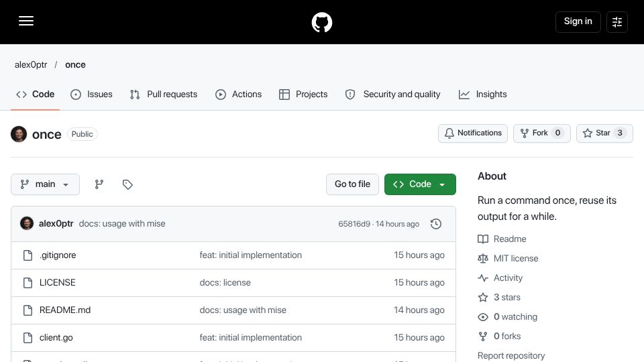
Task: View the 0 forks link
Action: pyautogui.click(x=507, y=336)
